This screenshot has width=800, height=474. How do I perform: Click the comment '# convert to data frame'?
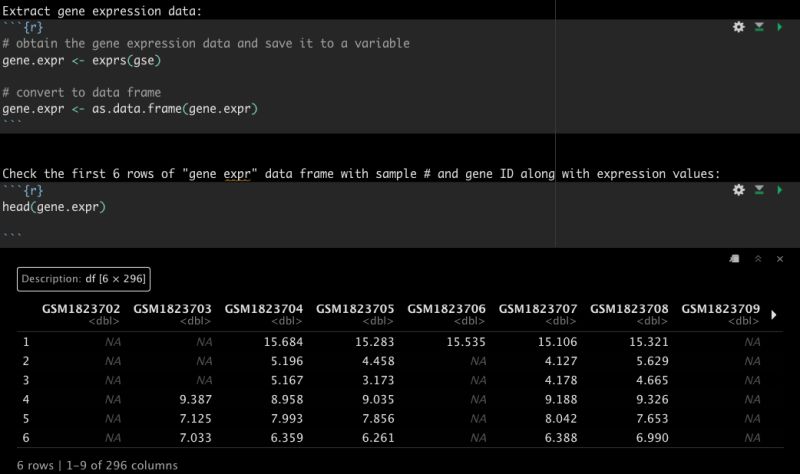82,92
